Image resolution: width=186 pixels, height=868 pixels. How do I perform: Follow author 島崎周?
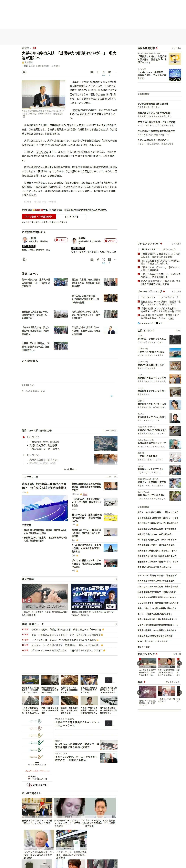point(110,241)
